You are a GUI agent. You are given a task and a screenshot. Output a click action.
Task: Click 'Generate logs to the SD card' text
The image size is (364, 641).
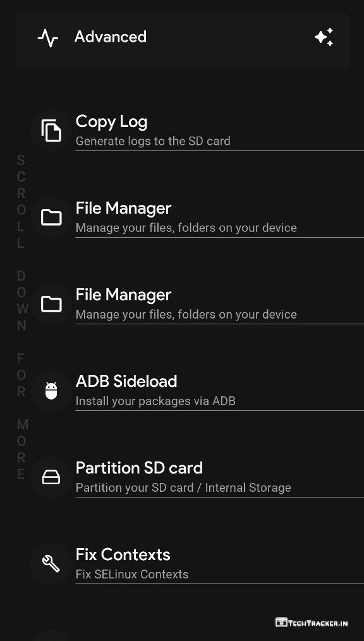(x=153, y=141)
